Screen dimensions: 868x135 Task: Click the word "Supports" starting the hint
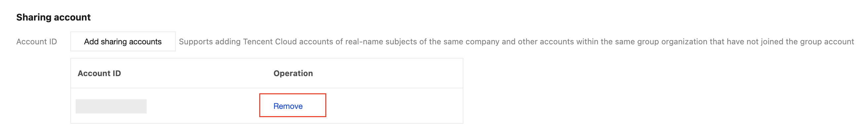click(x=196, y=41)
